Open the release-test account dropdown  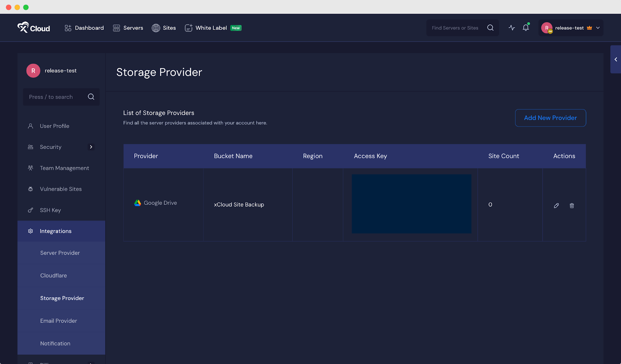[x=571, y=28]
